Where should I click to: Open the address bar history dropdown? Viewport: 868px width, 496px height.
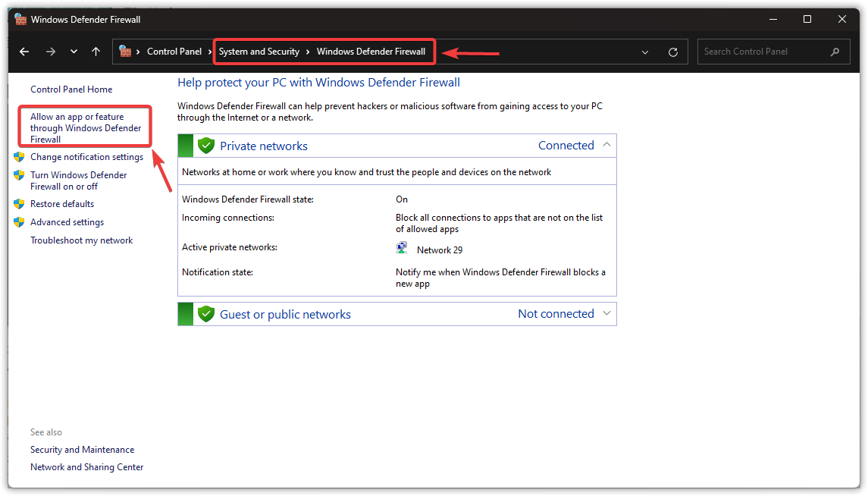[644, 51]
